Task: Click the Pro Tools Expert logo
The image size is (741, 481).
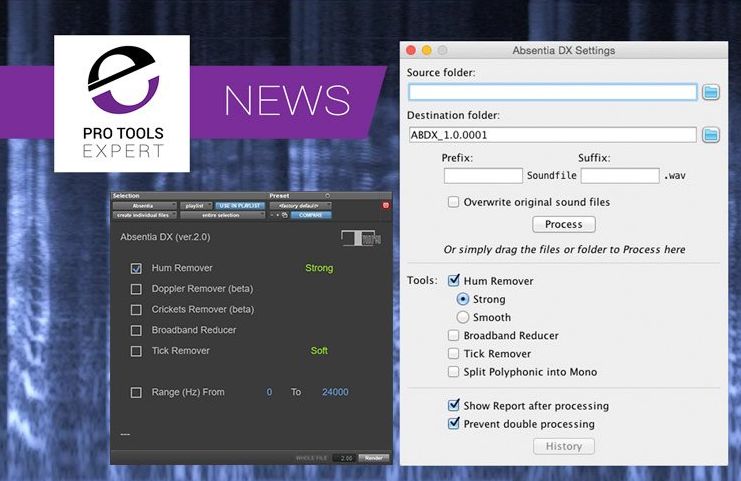Action: [x=122, y=103]
